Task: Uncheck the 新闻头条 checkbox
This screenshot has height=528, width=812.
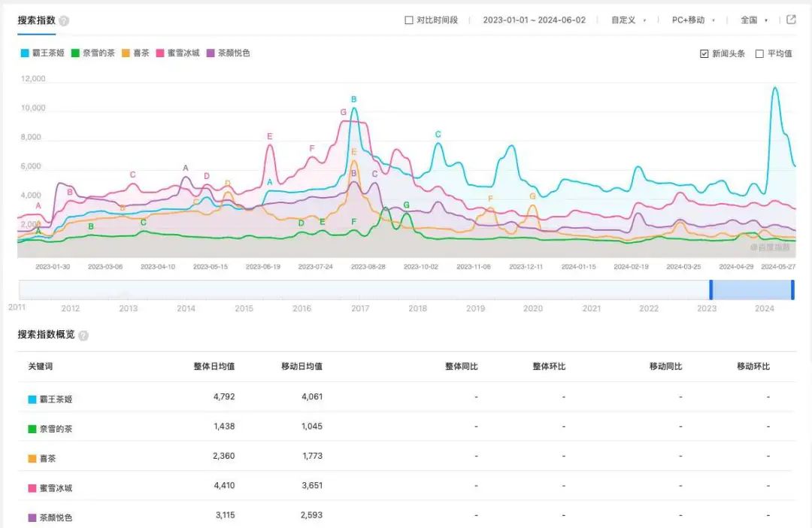Action: (x=704, y=53)
